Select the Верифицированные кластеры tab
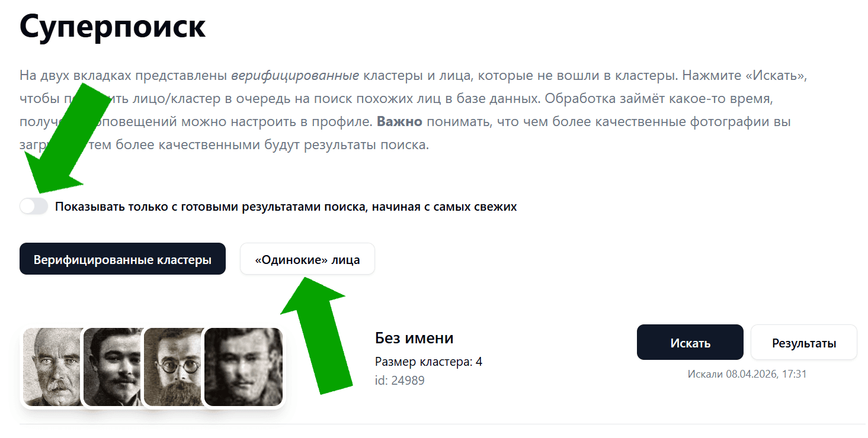Viewport: 868px width, 438px height. (x=122, y=258)
